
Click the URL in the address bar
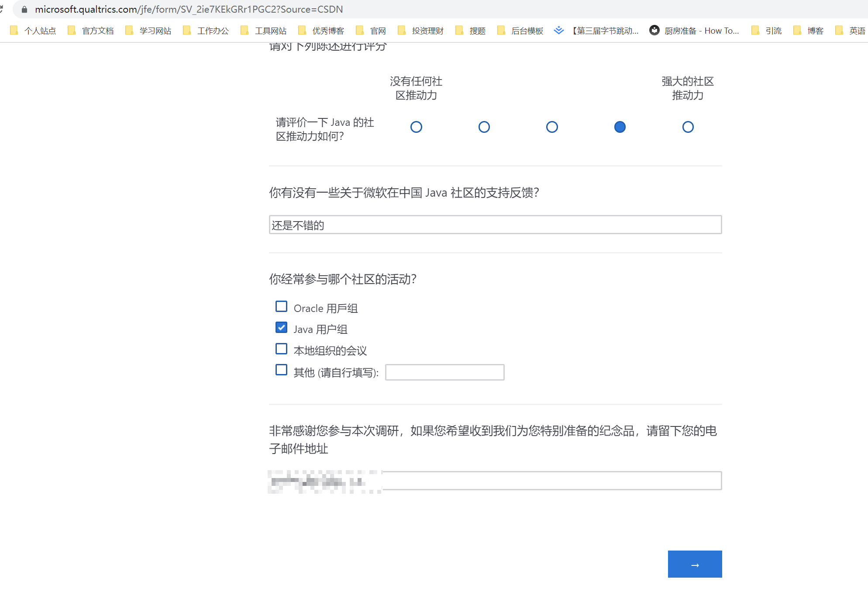(189, 9)
